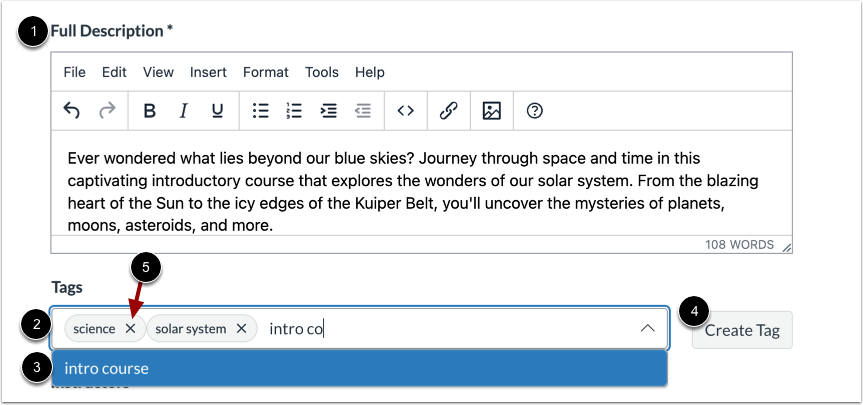Insert a link with the chain icon
Viewport: 863px width, 405px height.
(x=449, y=111)
